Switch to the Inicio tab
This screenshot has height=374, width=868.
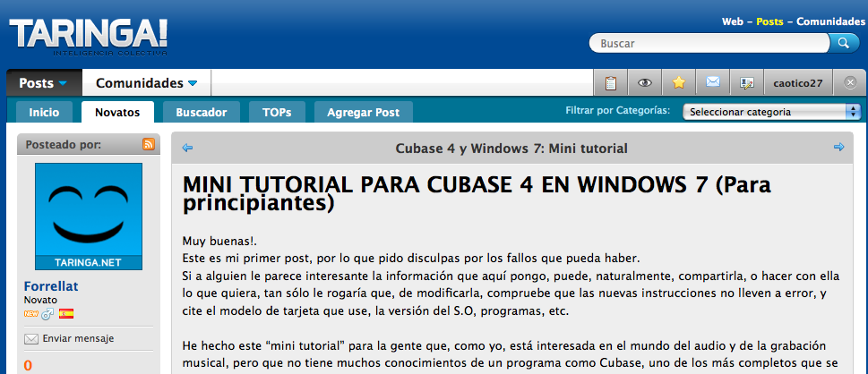(x=44, y=113)
